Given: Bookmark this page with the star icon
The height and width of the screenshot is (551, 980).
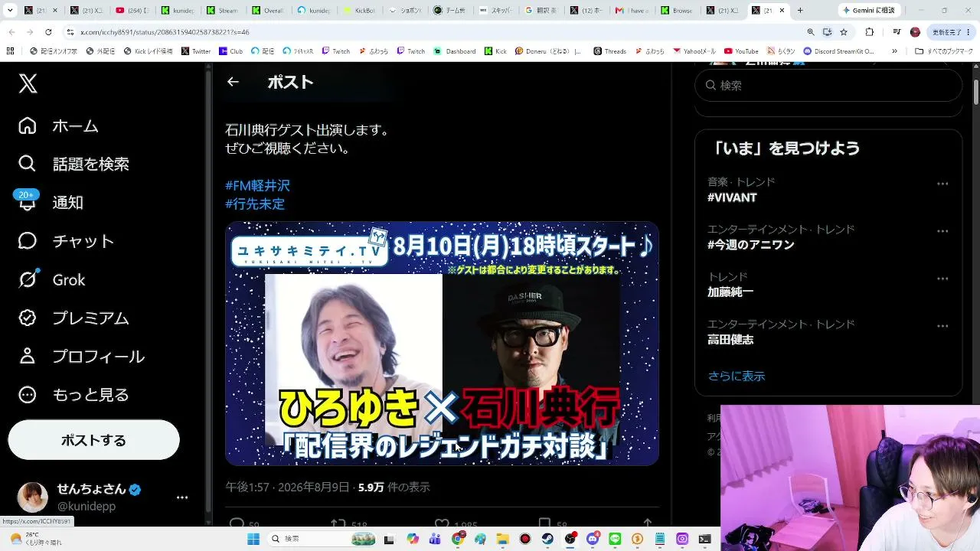Looking at the screenshot, I should coord(844,32).
